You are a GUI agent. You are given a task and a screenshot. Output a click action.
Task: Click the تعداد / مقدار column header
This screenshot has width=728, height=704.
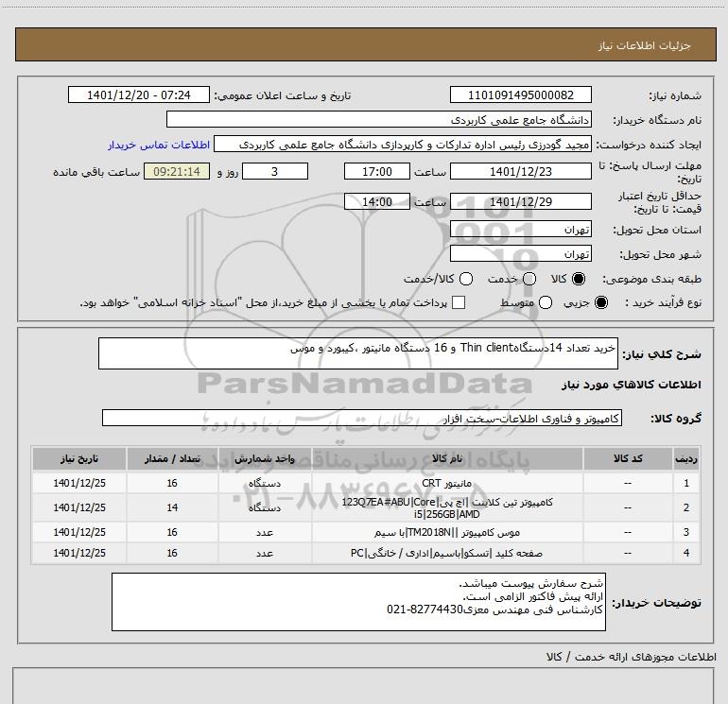172,458
